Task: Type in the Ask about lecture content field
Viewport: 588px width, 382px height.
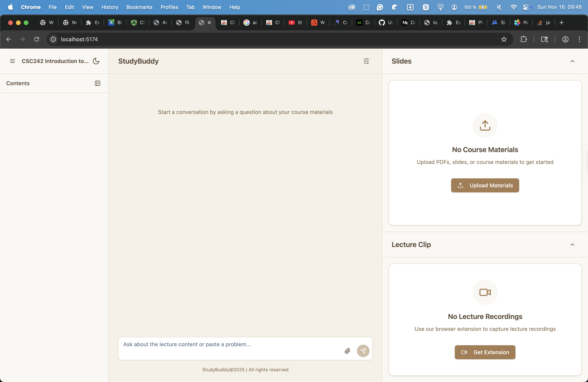Action: [x=230, y=344]
